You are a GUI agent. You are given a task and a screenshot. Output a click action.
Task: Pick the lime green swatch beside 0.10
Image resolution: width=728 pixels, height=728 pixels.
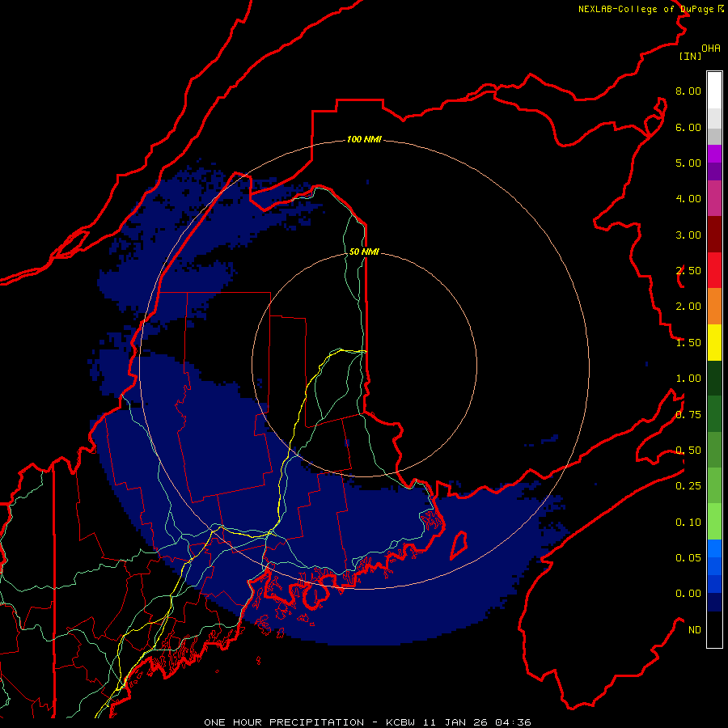point(714,522)
